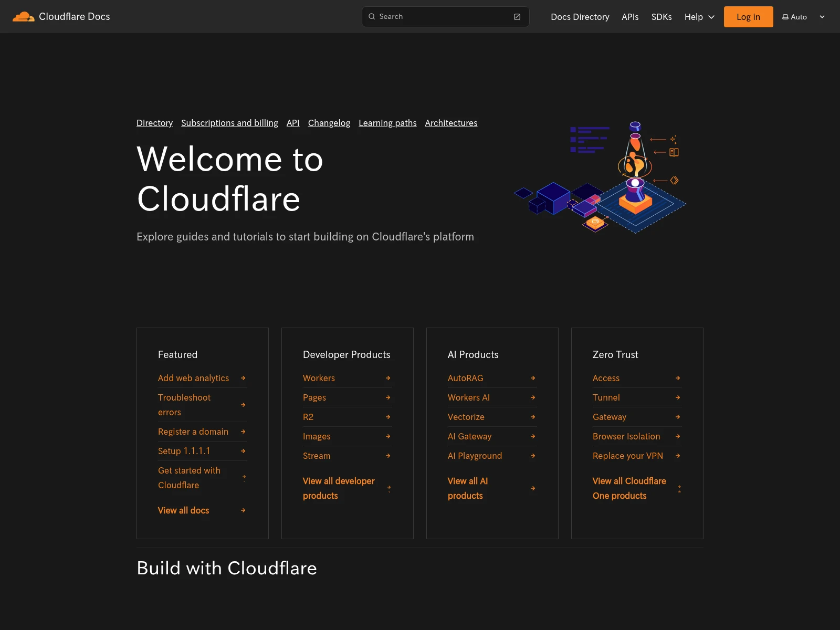Click the Cloudflare logo in the header

coord(24,16)
